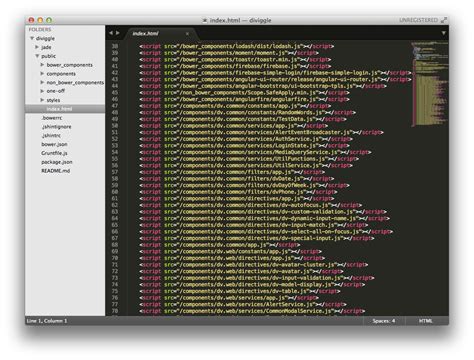Click the dv-avatar-cluster.js script line
The image size is (474, 360).
(x=254, y=265)
